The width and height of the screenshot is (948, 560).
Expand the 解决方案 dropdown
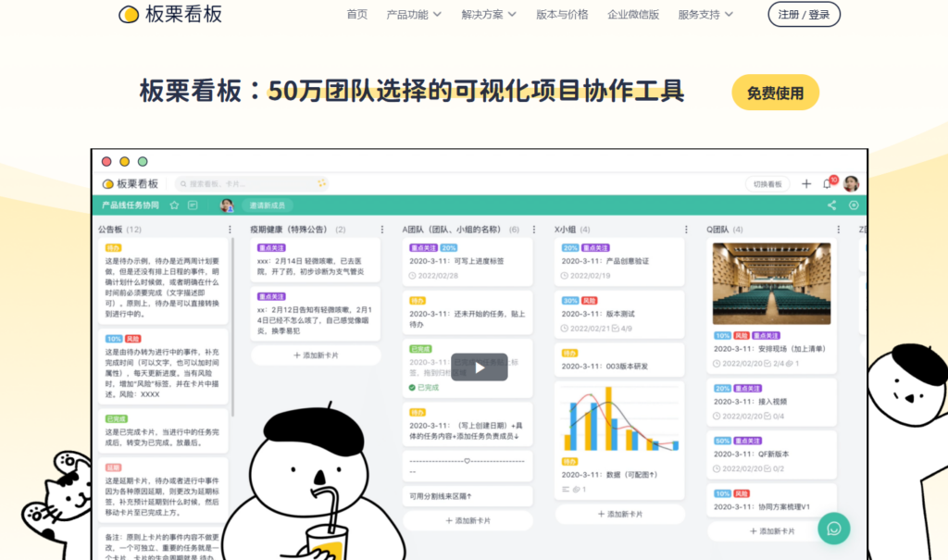point(482,15)
